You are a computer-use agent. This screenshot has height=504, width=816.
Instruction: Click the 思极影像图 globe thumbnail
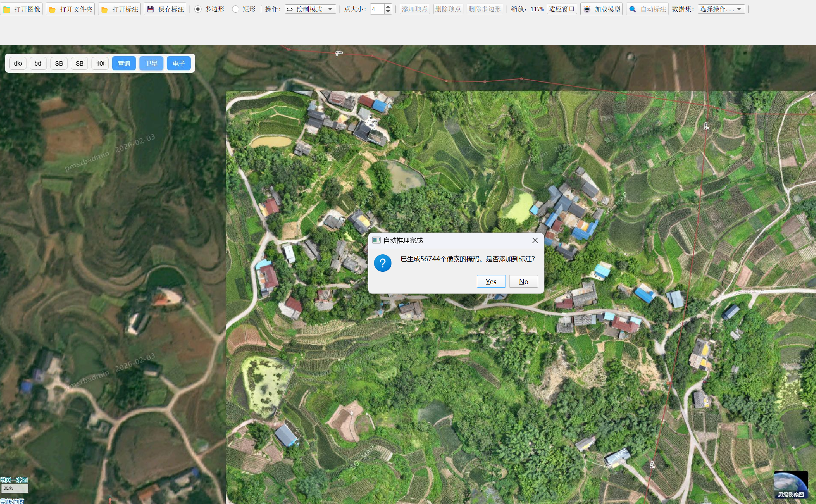point(791,484)
